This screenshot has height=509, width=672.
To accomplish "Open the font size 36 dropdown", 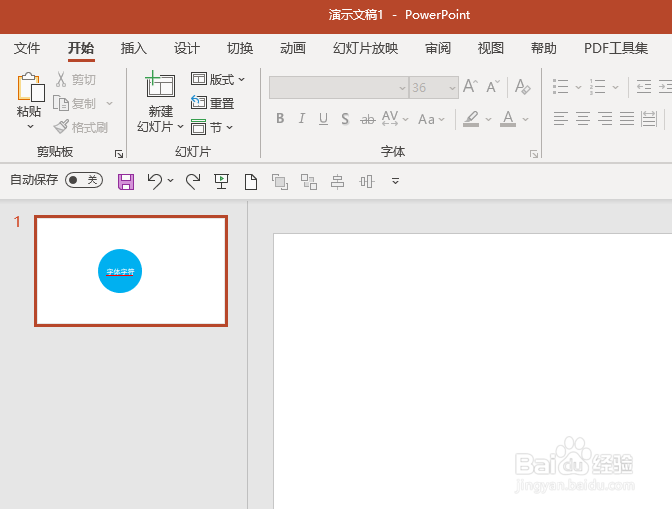I will pos(452,88).
